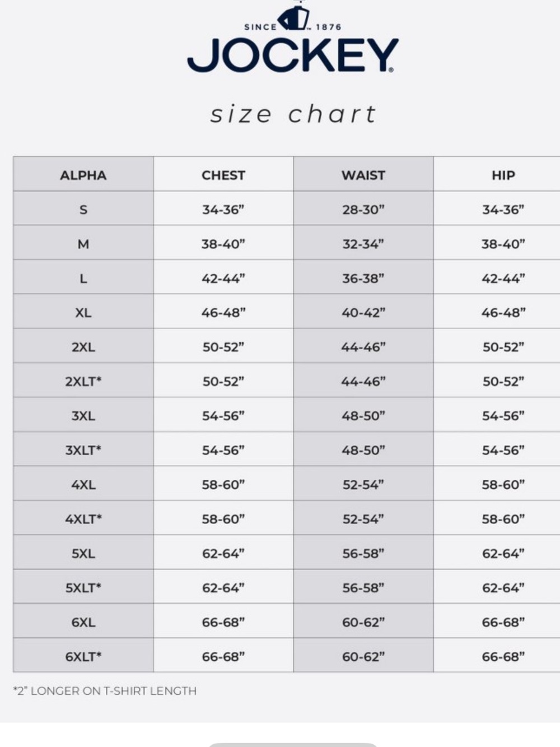Click the JOCKEY brand wordmark
The height and width of the screenshot is (747, 560).
(x=293, y=55)
